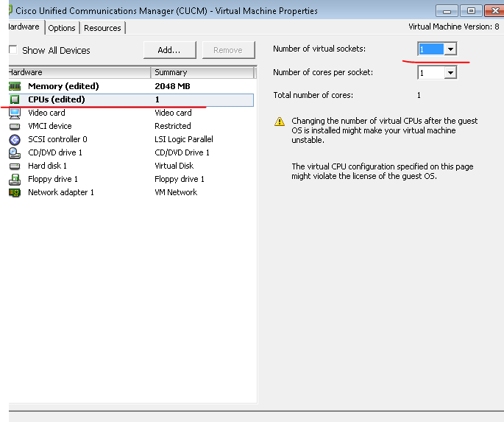Click the SCSI controller 0 icon
Image resolution: width=504 pixels, height=422 pixels.
point(15,140)
